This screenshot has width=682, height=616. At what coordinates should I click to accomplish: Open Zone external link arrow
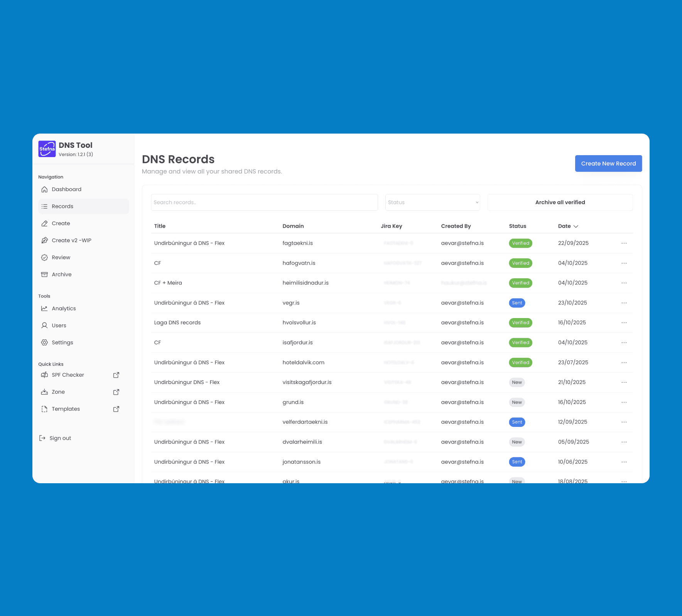coord(116,392)
